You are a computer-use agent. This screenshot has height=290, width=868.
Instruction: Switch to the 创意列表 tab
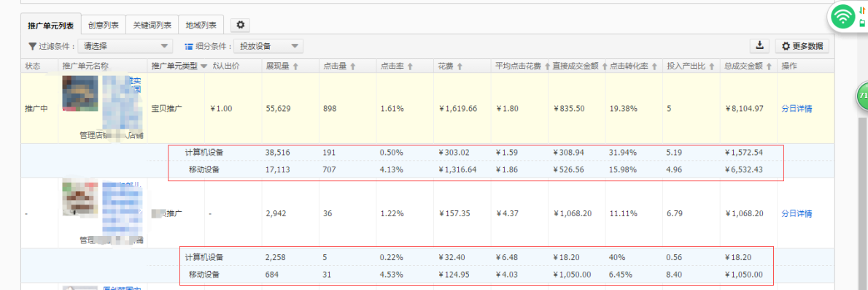pos(104,25)
